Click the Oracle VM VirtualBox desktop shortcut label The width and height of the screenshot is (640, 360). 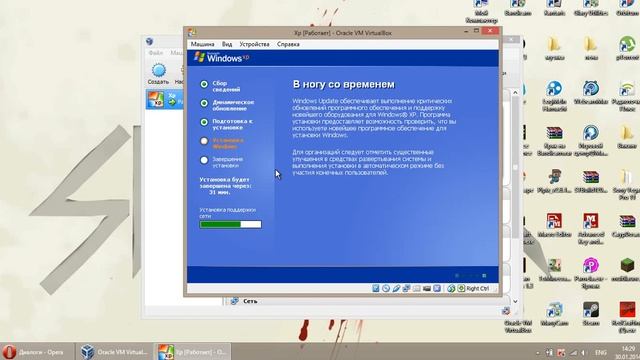(518, 327)
